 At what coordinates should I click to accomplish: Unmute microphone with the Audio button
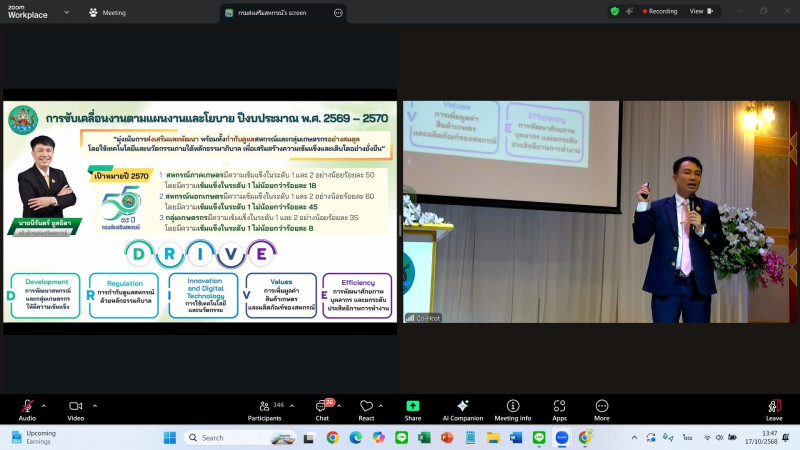[27, 408]
